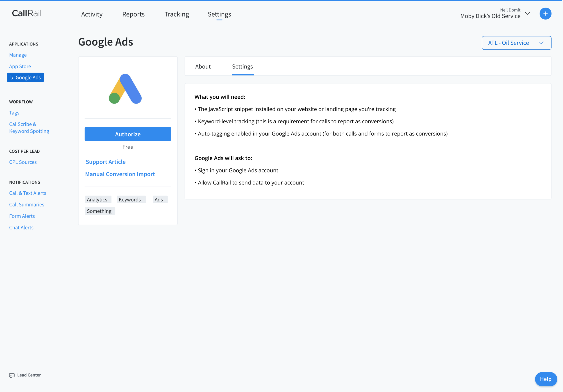Click the 'Google Ads will ask to:' heading
The width and height of the screenshot is (563, 392).
pyautogui.click(x=223, y=158)
